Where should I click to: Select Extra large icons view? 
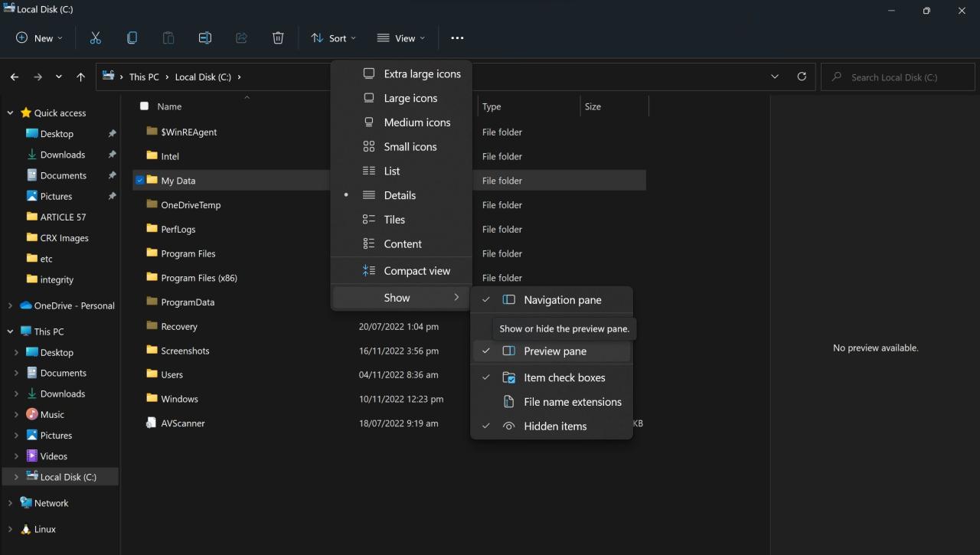401,73
